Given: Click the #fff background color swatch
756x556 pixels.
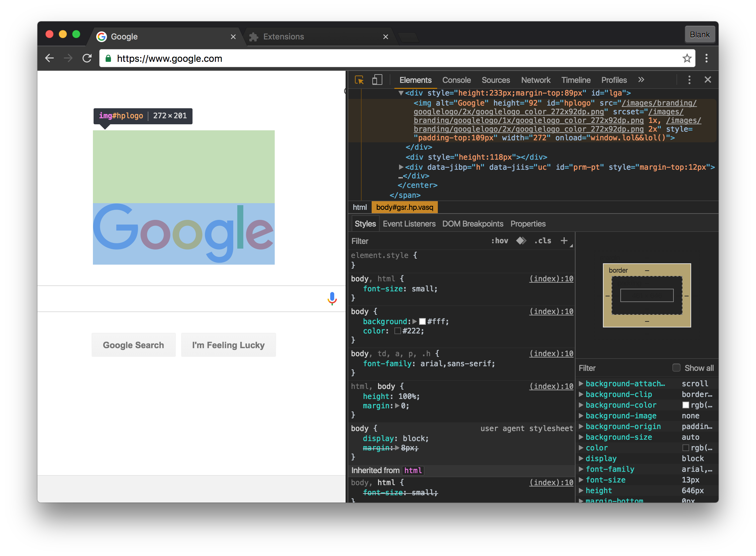Looking at the screenshot, I should pos(422,321).
